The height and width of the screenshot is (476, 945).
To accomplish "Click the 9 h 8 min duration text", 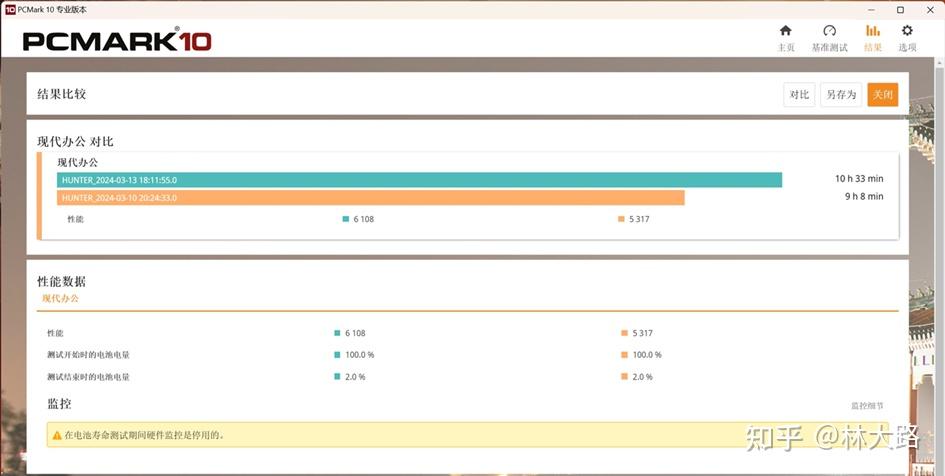I will [864, 196].
